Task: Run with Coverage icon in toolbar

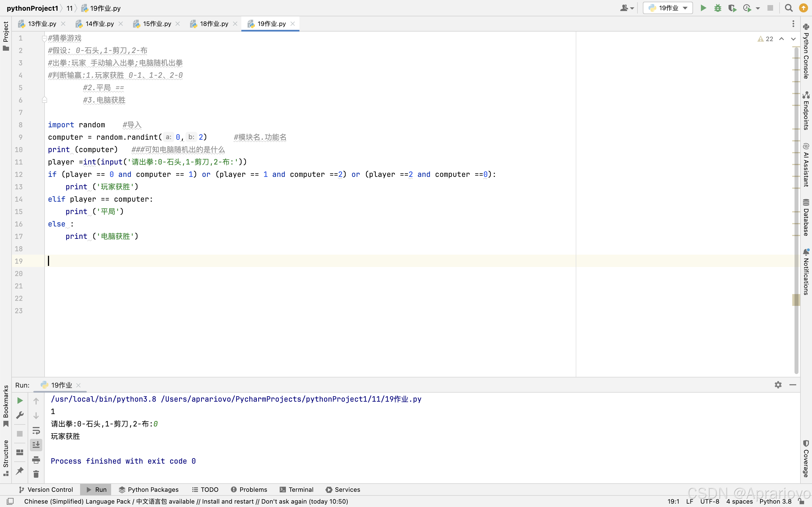Action: click(x=732, y=8)
